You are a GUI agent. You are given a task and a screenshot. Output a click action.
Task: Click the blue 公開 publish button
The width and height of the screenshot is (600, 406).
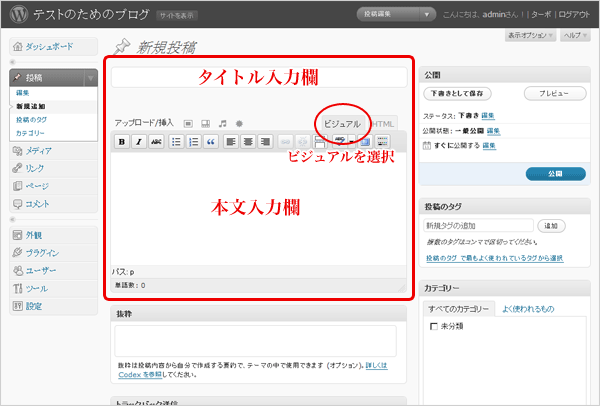556,174
